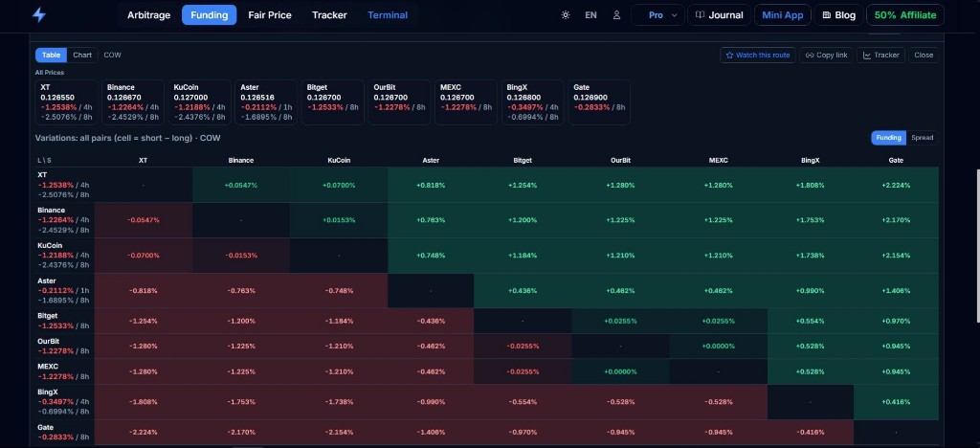Click -1.808% cell in BingX row
Image resolution: width=980 pixels, height=448 pixels.
point(144,402)
